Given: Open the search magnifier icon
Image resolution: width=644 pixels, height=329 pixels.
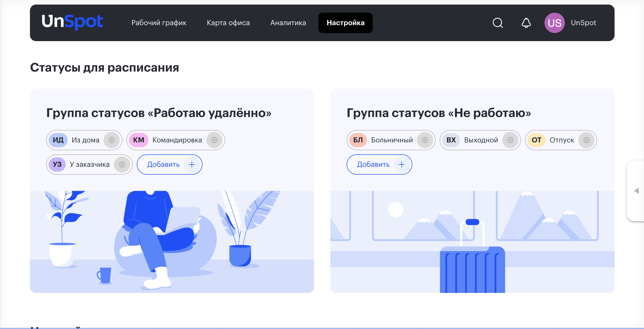Looking at the screenshot, I should click(x=498, y=23).
